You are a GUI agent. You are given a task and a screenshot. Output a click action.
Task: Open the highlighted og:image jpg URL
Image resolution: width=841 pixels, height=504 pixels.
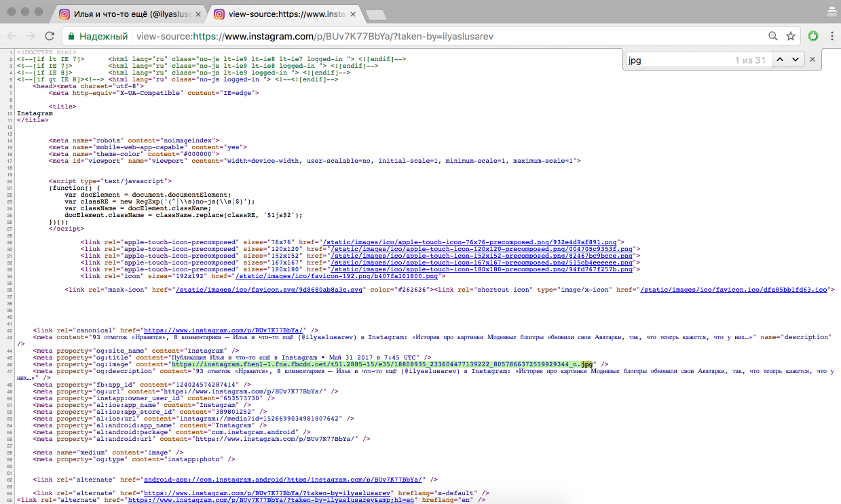click(384, 364)
